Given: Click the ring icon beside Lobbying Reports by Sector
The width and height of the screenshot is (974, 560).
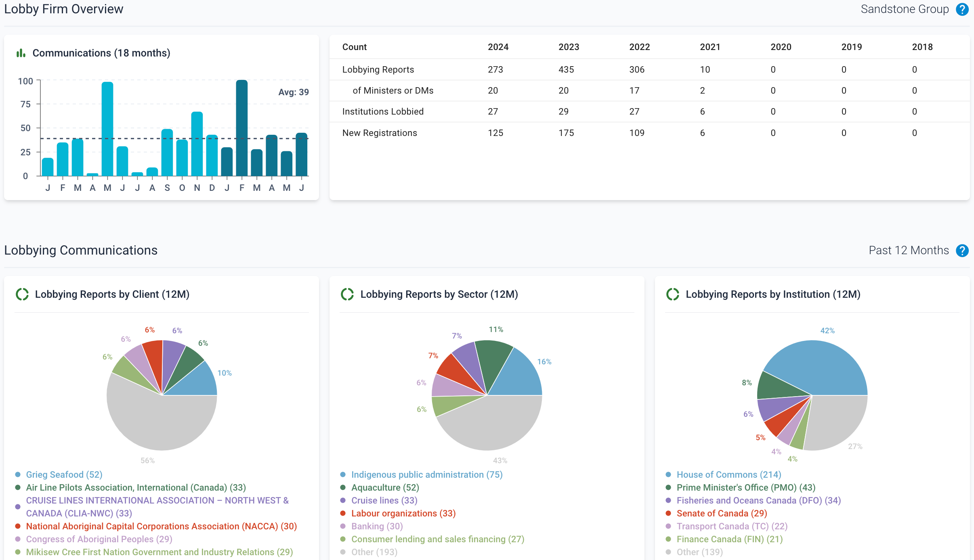Looking at the screenshot, I should [347, 295].
